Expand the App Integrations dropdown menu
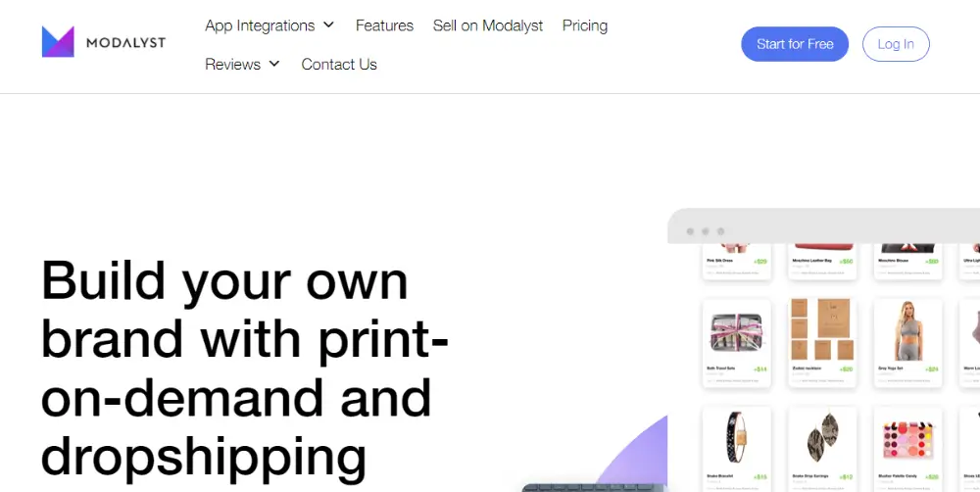Screen dimensions: 980x492 [x=269, y=25]
